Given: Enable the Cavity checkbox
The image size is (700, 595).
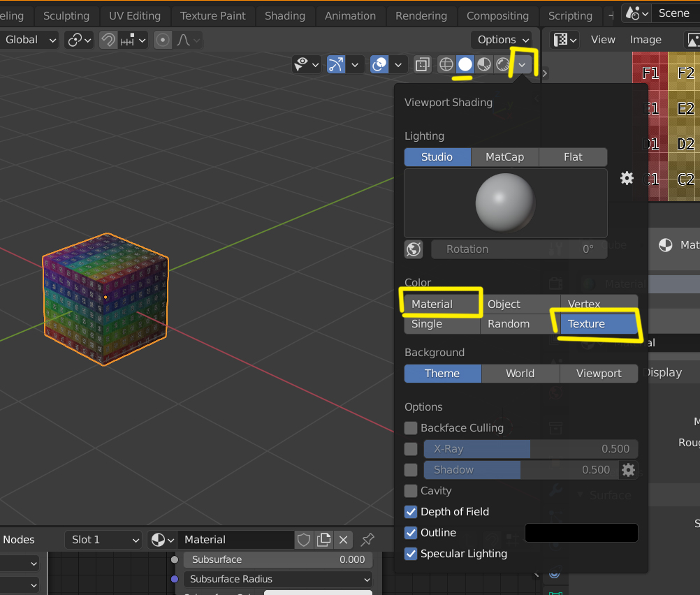Looking at the screenshot, I should tap(411, 490).
